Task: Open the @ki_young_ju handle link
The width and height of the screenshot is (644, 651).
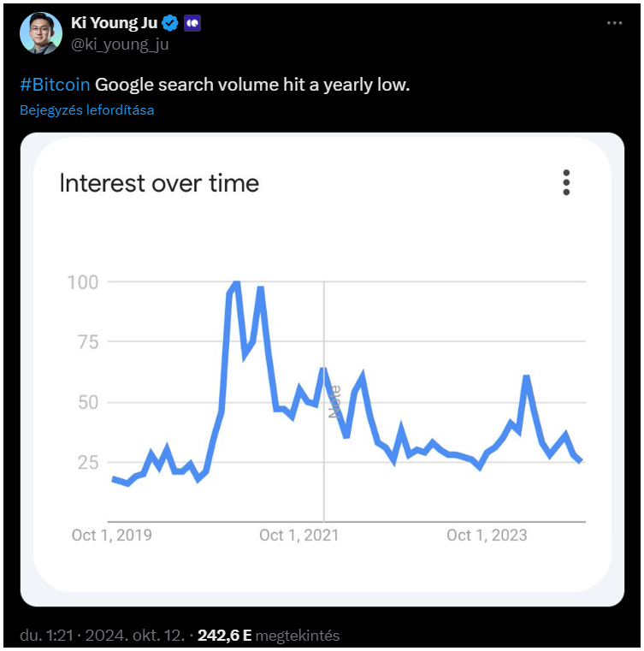Action: 120,44
